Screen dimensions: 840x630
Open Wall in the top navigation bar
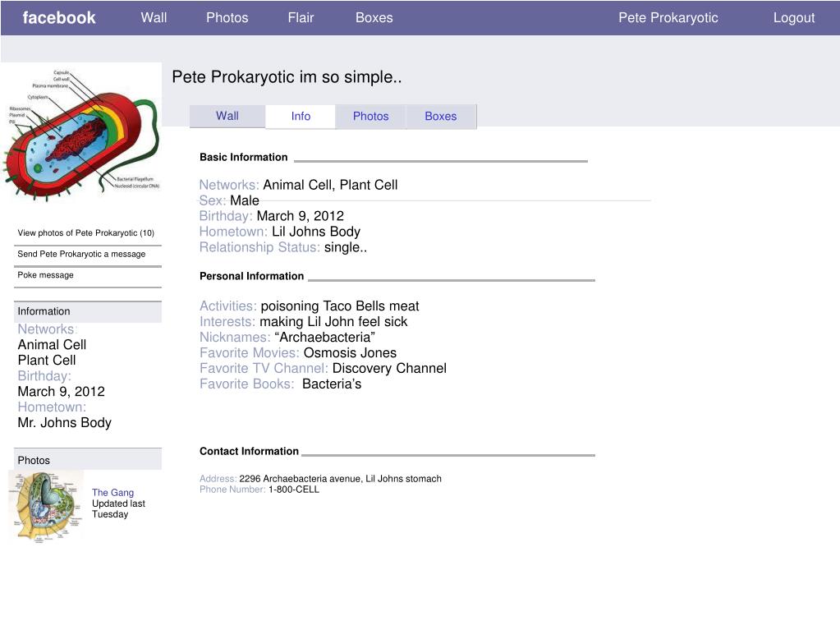point(154,18)
